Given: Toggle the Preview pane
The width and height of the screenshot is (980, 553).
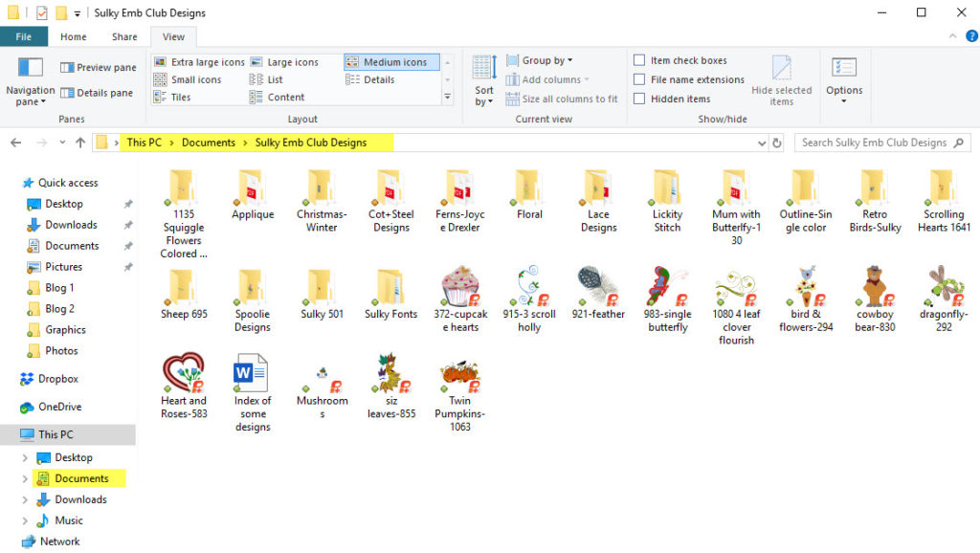Looking at the screenshot, I should click(99, 67).
